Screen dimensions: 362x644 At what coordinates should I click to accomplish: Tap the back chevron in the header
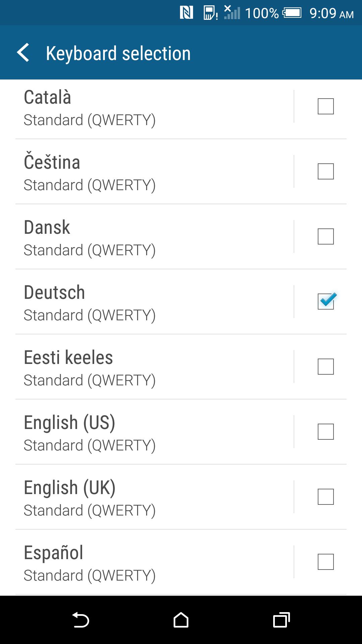[24, 53]
